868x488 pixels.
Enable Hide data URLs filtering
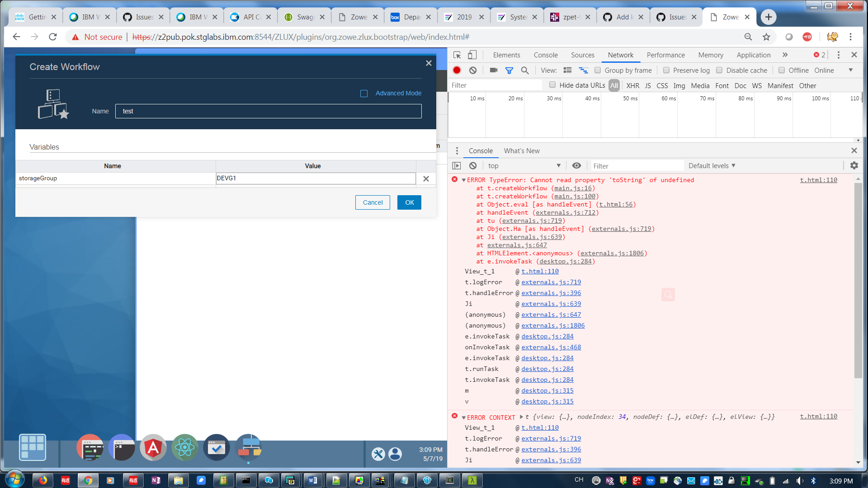click(x=552, y=84)
